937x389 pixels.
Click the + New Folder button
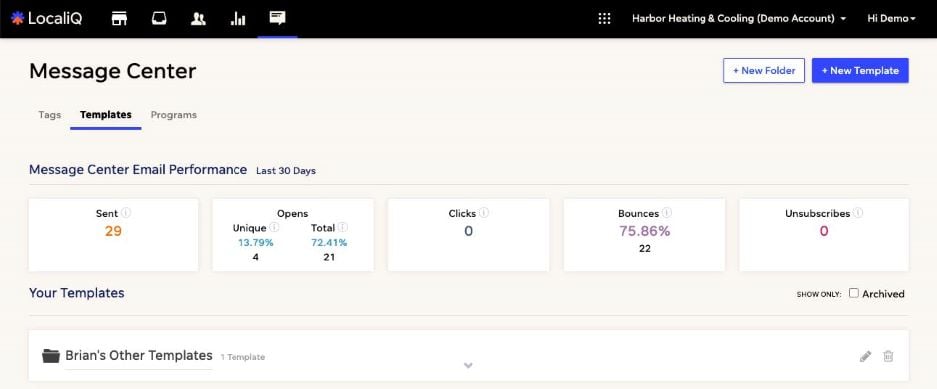pyautogui.click(x=764, y=71)
